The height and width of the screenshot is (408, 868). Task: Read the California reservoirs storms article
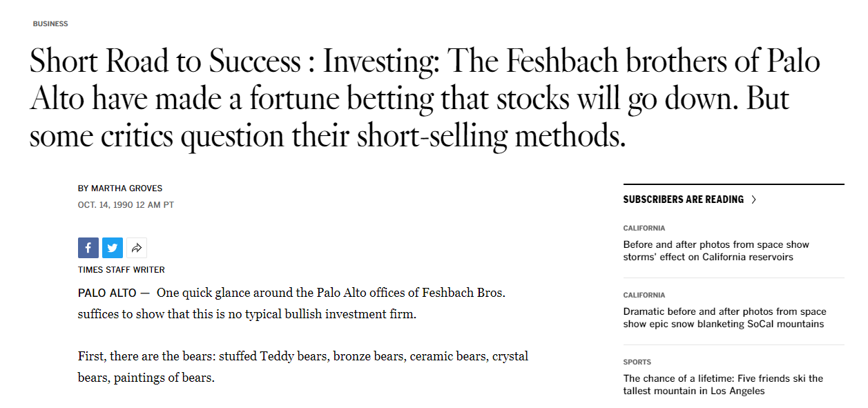tap(716, 251)
